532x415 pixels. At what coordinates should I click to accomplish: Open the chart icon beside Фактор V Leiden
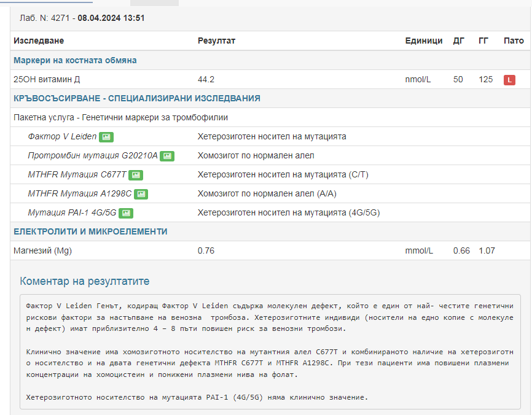(106, 137)
